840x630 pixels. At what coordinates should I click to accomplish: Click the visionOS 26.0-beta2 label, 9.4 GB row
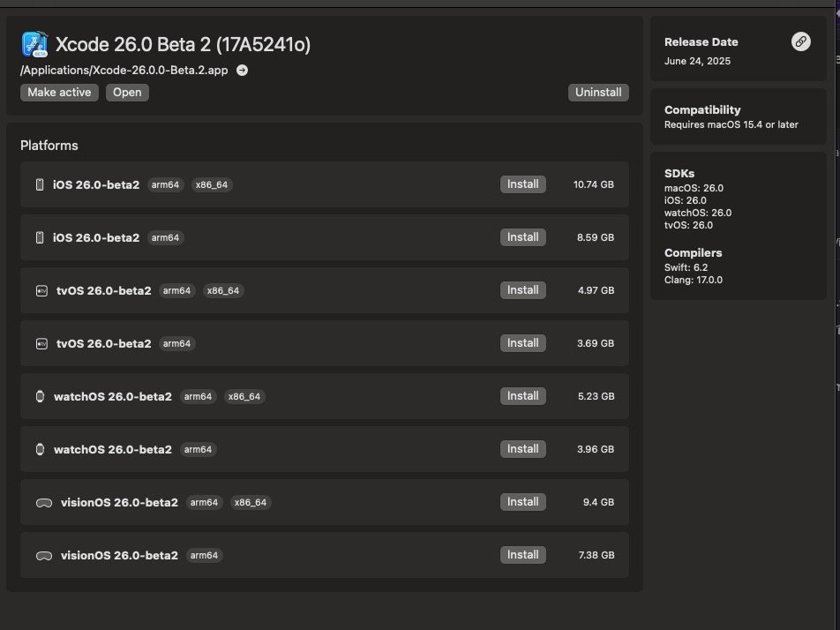point(119,503)
